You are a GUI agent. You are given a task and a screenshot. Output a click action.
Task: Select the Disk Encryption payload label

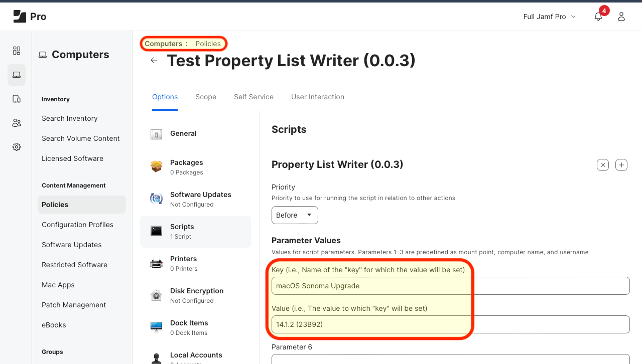click(x=197, y=291)
